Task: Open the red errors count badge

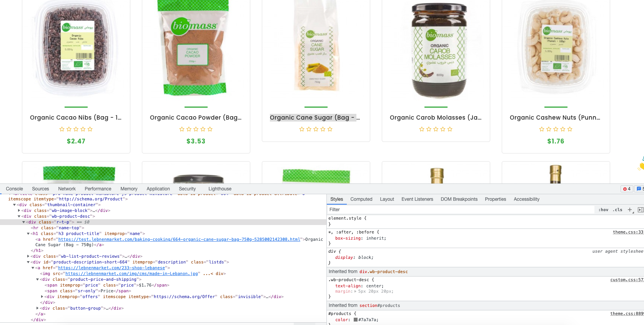Action: click(627, 189)
